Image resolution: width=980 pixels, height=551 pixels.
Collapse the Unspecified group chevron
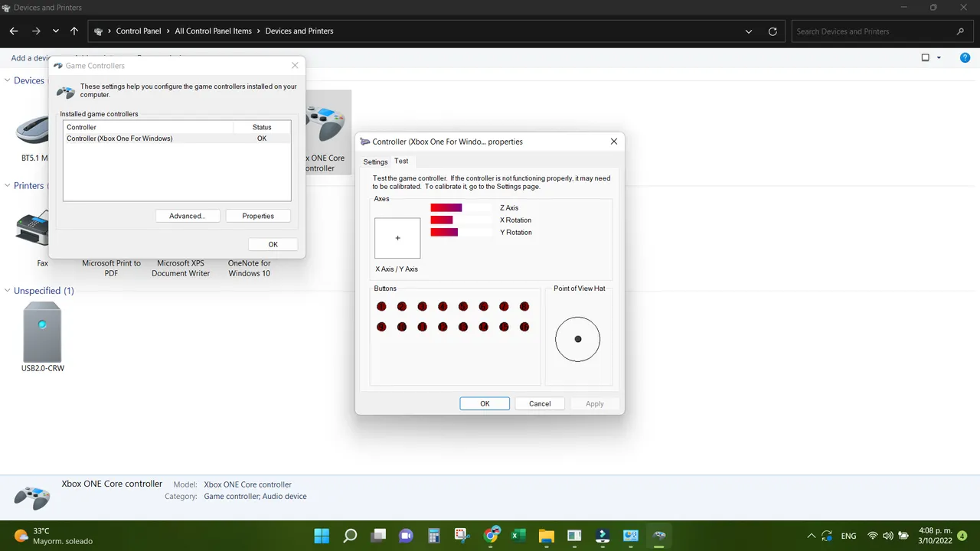click(8, 291)
